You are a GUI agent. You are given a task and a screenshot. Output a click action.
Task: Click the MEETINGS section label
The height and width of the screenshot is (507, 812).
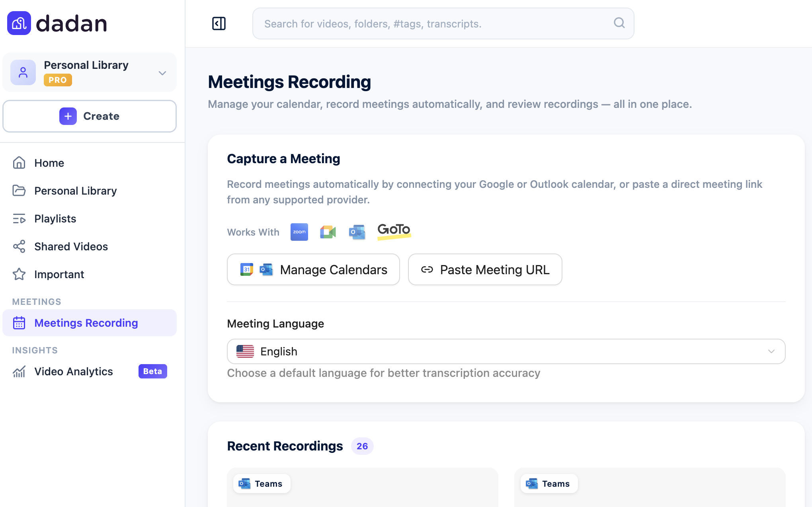(x=37, y=302)
